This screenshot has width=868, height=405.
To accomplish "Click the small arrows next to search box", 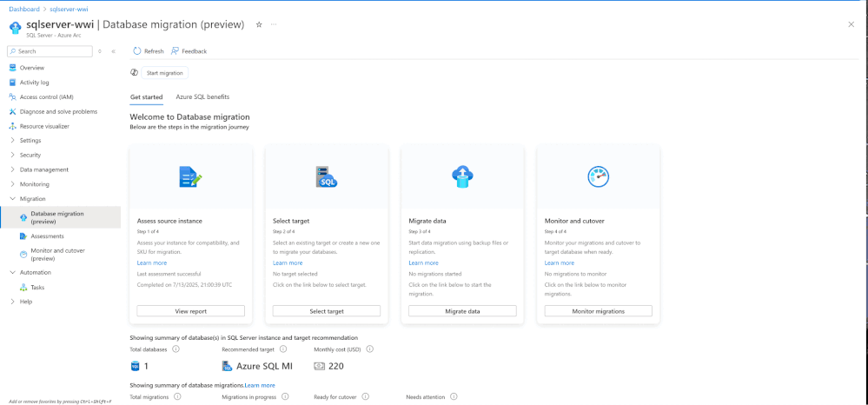I will [100, 51].
